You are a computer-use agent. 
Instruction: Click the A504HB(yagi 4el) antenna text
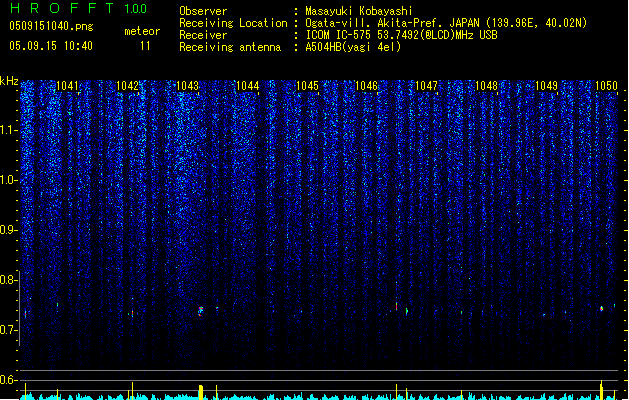tap(353, 47)
